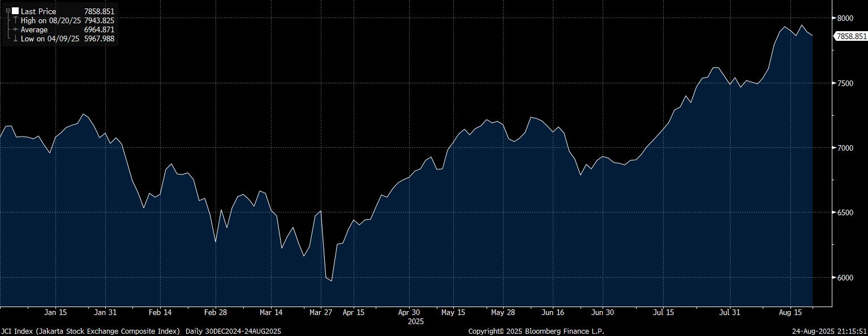Click the Mar 27 date axis label
Screen dimensions: 868x336
coord(321,312)
